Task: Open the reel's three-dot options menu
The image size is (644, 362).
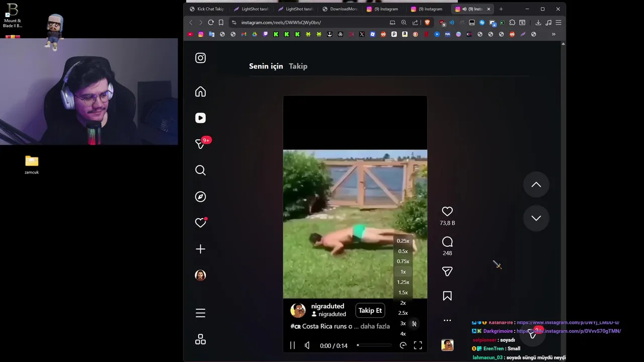Action: [447, 320]
